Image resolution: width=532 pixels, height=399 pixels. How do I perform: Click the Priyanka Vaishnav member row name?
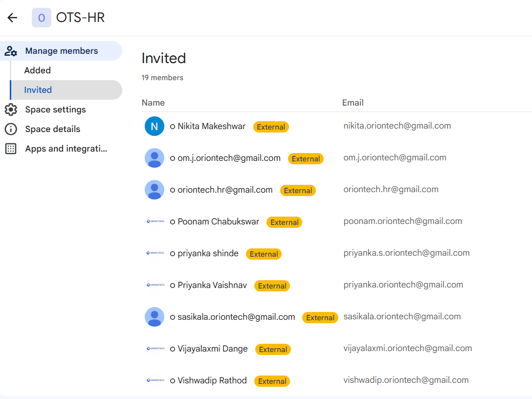click(212, 285)
